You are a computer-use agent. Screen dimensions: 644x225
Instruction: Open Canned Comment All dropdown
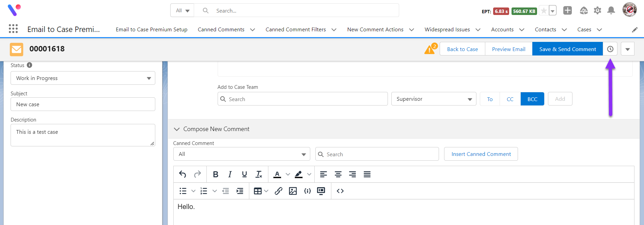(x=242, y=154)
